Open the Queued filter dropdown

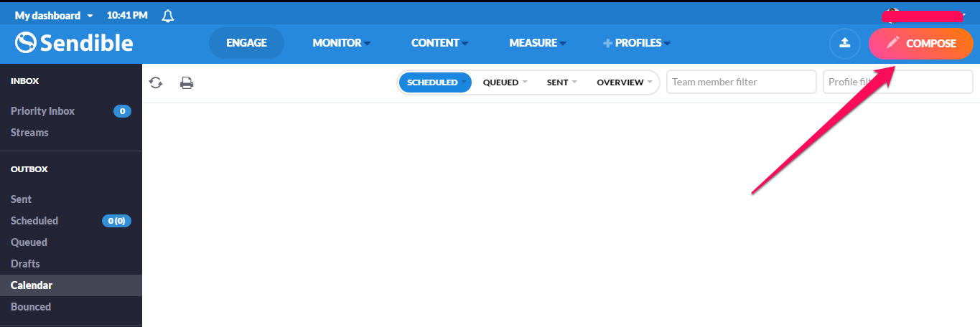[x=505, y=82]
